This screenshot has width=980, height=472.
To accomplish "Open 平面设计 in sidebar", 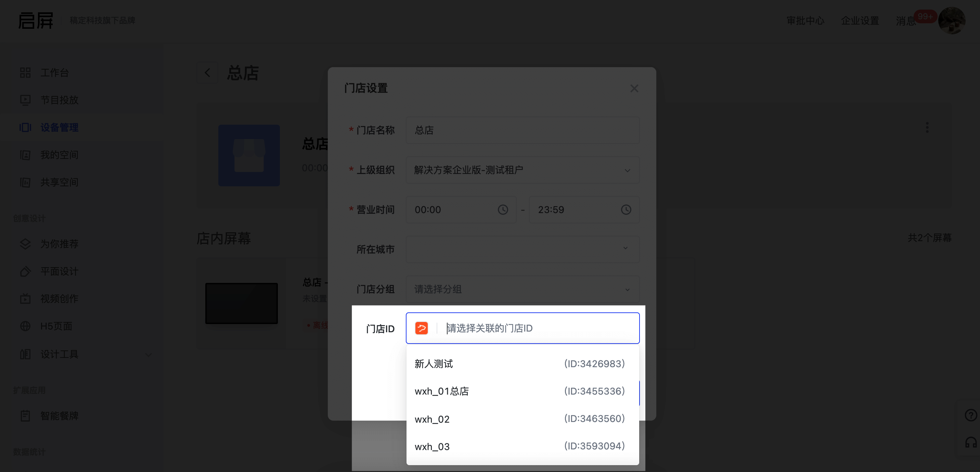I will (59, 272).
